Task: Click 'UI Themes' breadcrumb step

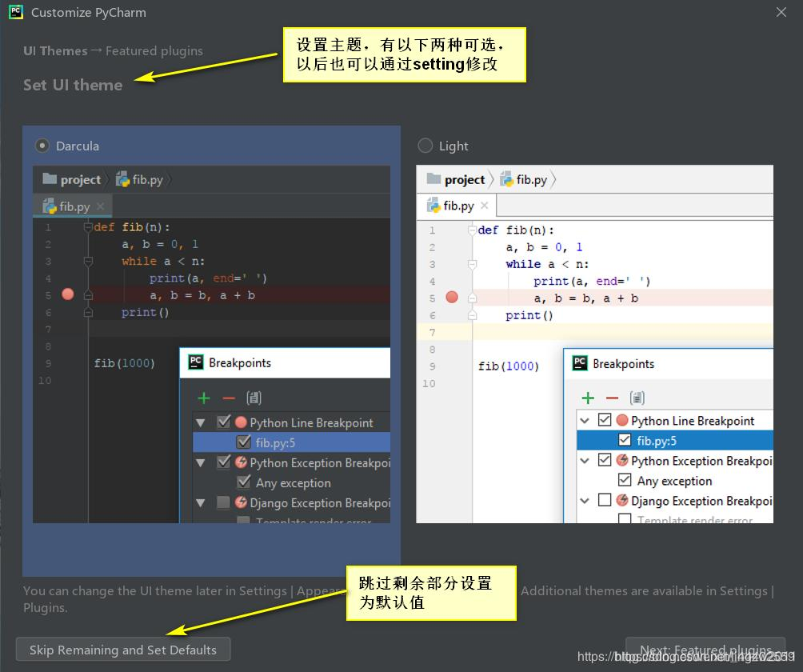Action: click(x=55, y=51)
